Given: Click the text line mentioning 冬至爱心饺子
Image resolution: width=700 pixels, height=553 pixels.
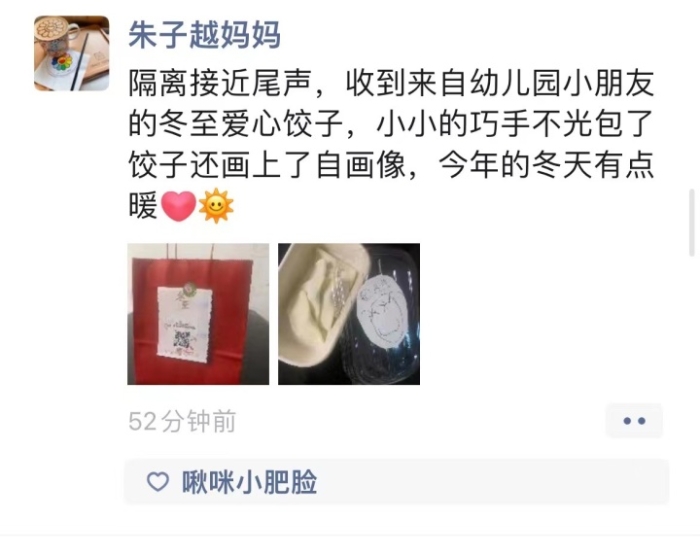Looking at the screenshot, I should 391,124.
